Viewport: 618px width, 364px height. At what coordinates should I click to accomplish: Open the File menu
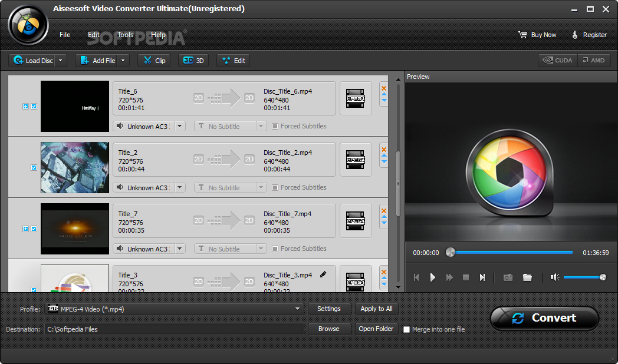pyautogui.click(x=65, y=35)
